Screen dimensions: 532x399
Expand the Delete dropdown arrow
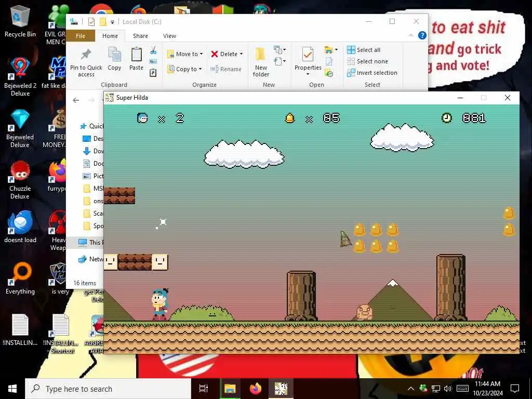click(241, 54)
